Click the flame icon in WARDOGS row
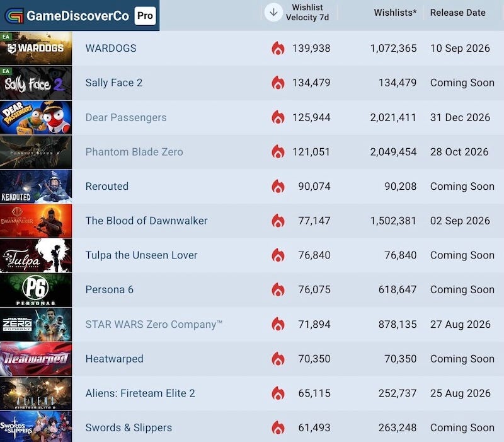504x442 pixels. [278, 49]
